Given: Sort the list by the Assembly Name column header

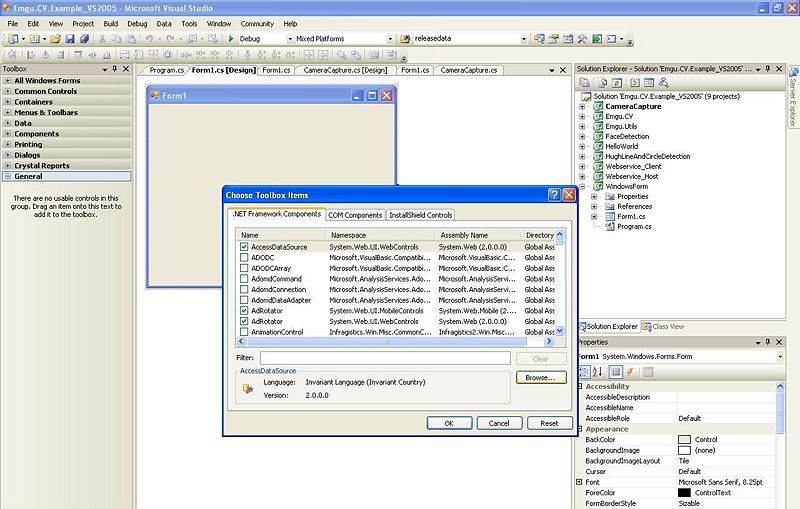Looking at the screenshot, I should pyautogui.click(x=478, y=235).
